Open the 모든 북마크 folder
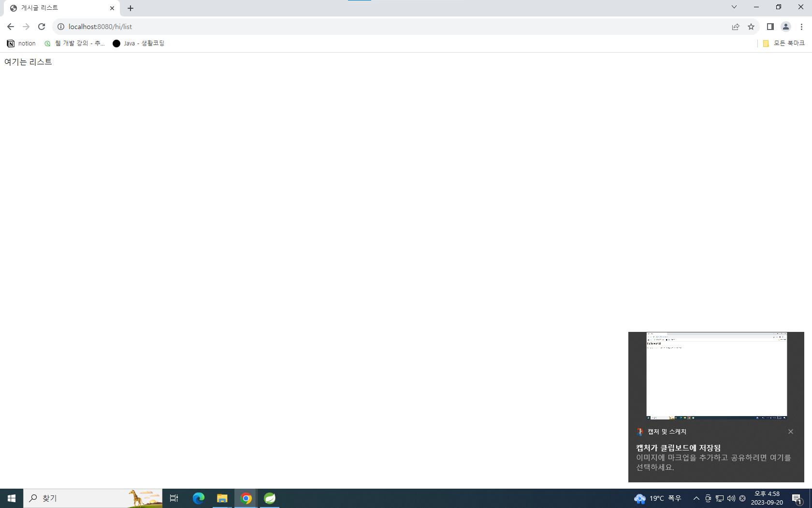The image size is (812, 508). pos(783,44)
